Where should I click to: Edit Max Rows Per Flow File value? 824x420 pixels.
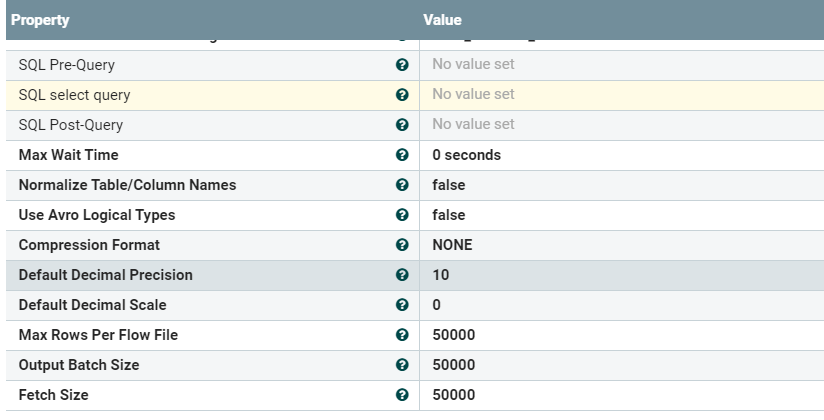point(454,335)
